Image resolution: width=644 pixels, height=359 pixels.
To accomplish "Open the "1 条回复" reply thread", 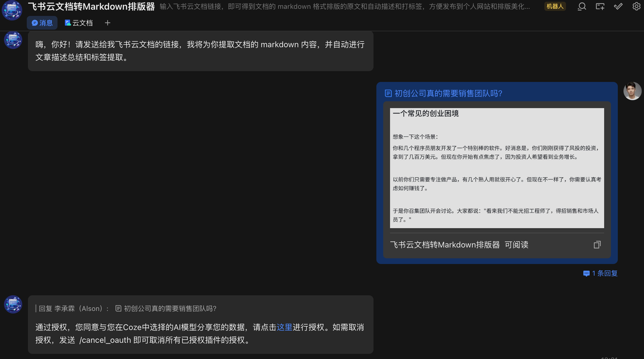I will click(x=600, y=273).
